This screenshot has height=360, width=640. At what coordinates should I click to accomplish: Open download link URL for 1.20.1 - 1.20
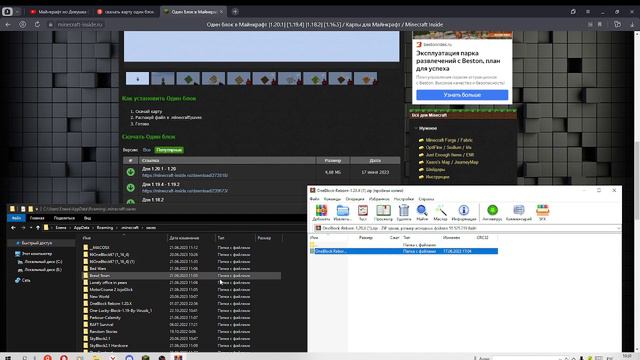pyautogui.click(x=185, y=175)
